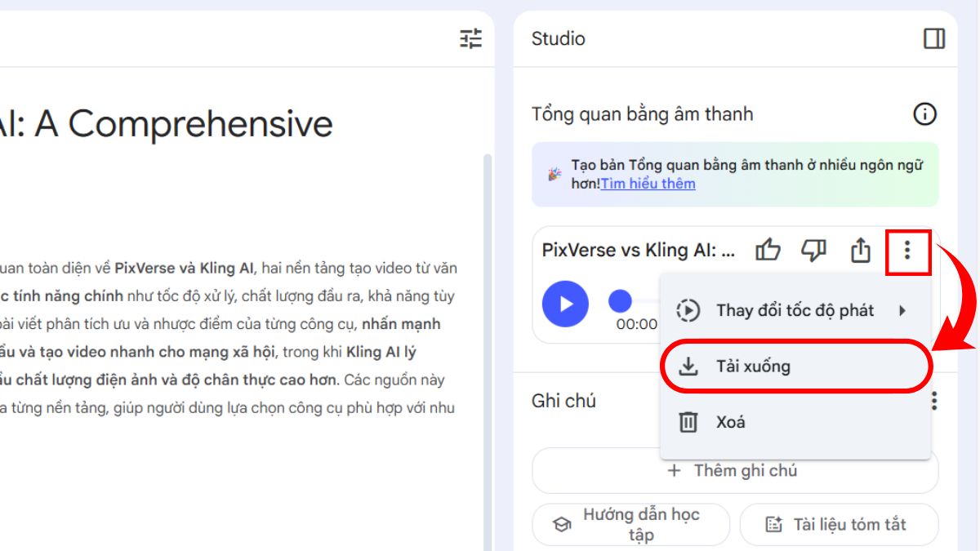Viewport: 980px width, 551px height.
Task: Open the Tìm hiểu thêm link
Action: 648,184
